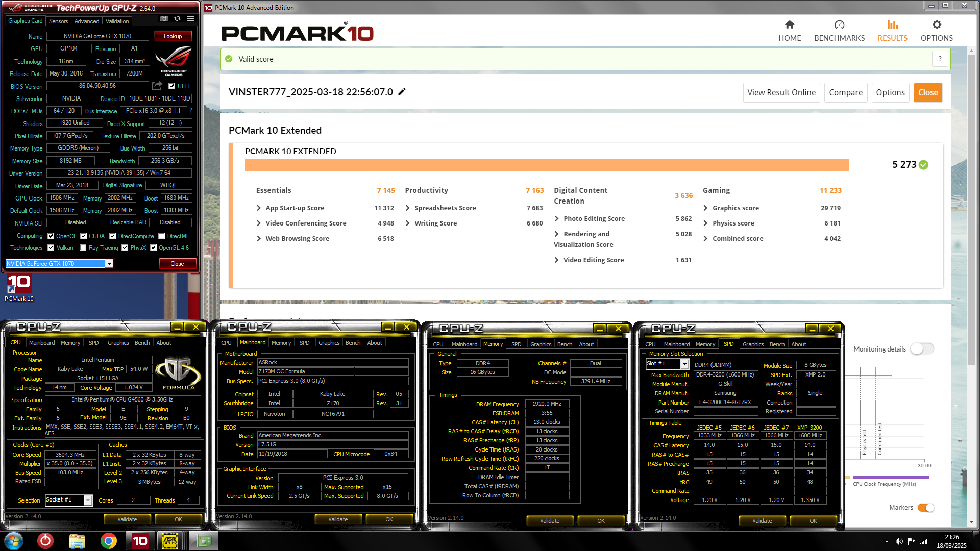This screenshot has width=980, height=551.
Task: Open the Results bar-chart icon
Action: click(892, 24)
